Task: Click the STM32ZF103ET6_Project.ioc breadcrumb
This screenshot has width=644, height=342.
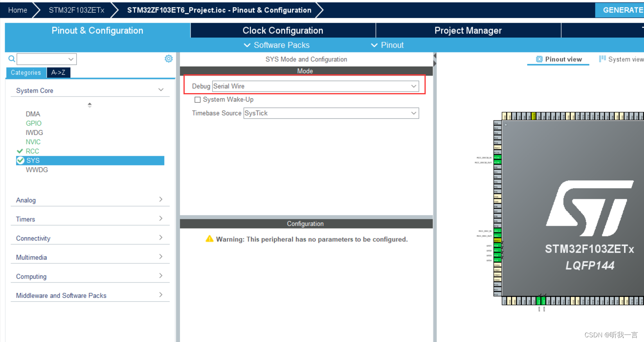Action: (x=219, y=10)
